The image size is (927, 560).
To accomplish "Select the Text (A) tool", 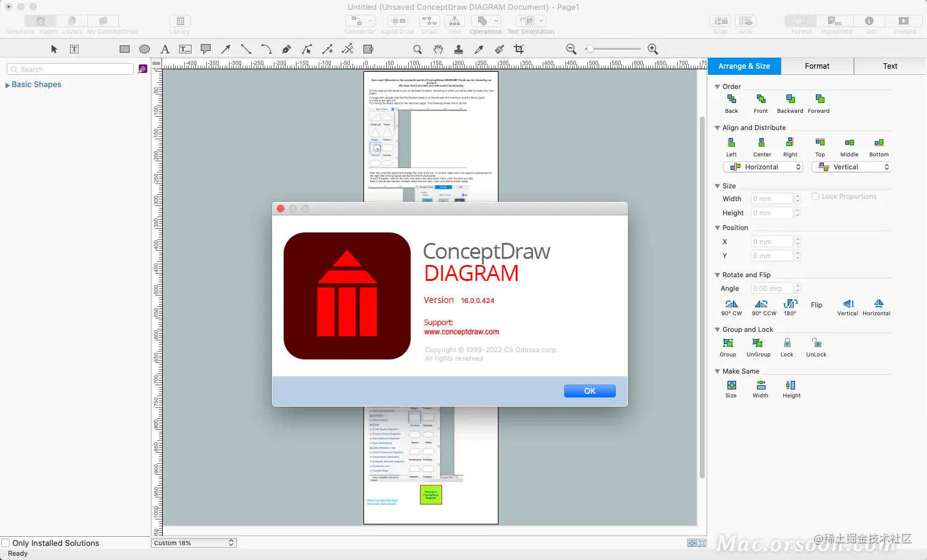I will click(x=165, y=49).
